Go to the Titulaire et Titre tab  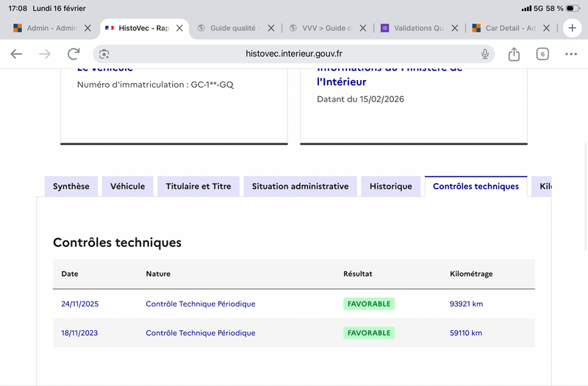(x=198, y=187)
